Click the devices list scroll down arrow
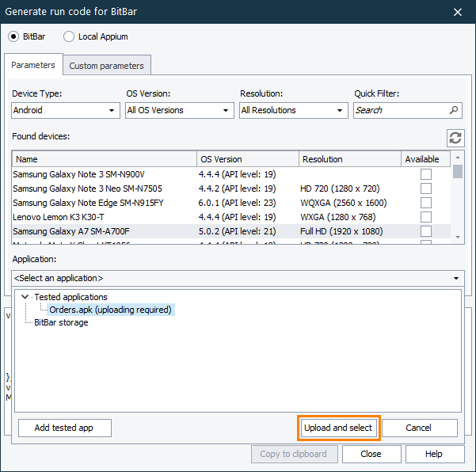Screen dimensions: 476x472 point(457,237)
